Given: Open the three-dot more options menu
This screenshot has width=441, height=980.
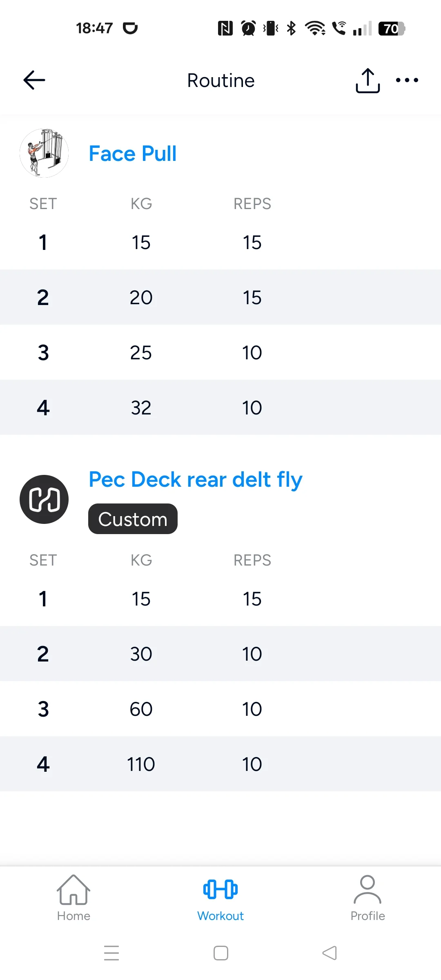Looking at the screenshot, I should click(x=407, y=80).
